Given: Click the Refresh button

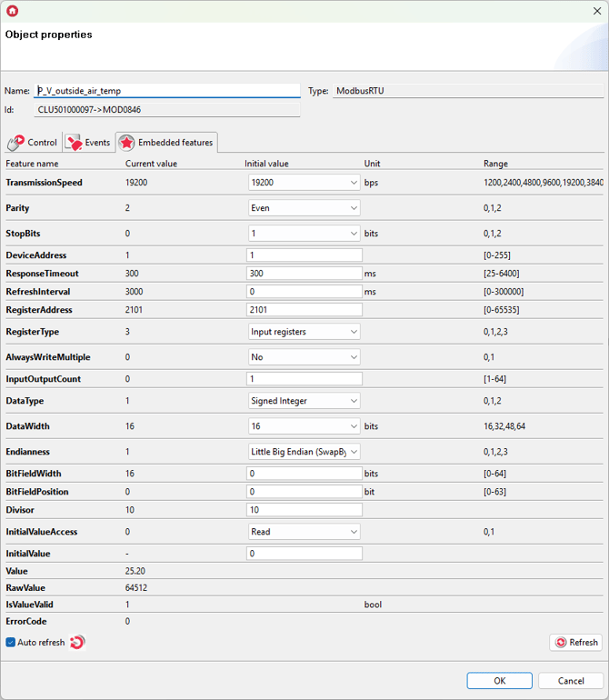Looking at the screenshot, I should pos(575,643).
